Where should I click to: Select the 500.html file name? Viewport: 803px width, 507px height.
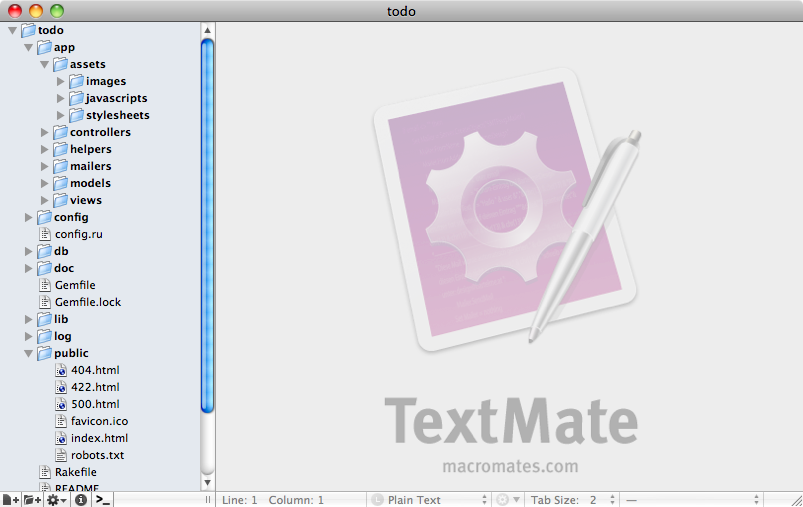(95, 404)
